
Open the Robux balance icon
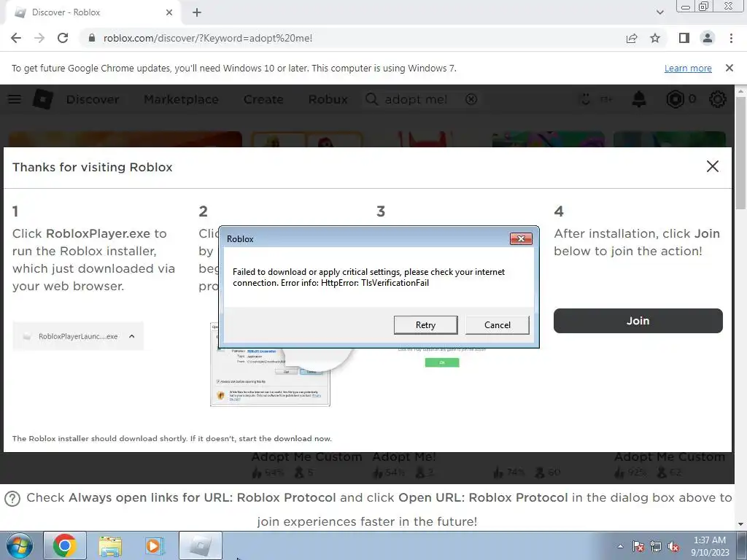[675, 99]
